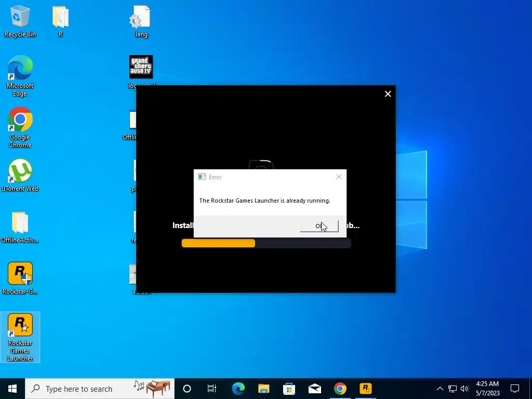Image resolution: width=532 pixels, height=399 pixels.
Task: Open File Explorer from taskbar
Action: coord(263,389)
